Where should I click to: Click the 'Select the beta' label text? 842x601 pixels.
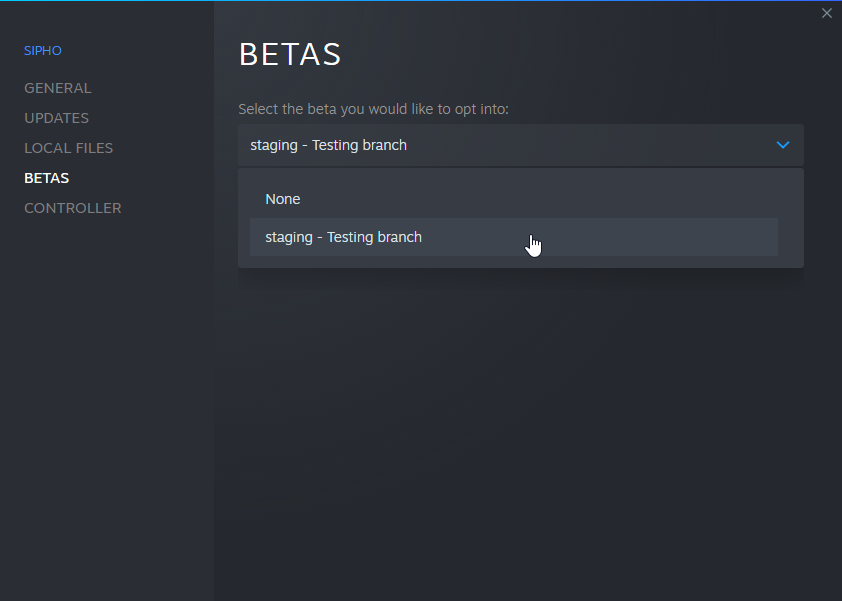pos(373,109)
